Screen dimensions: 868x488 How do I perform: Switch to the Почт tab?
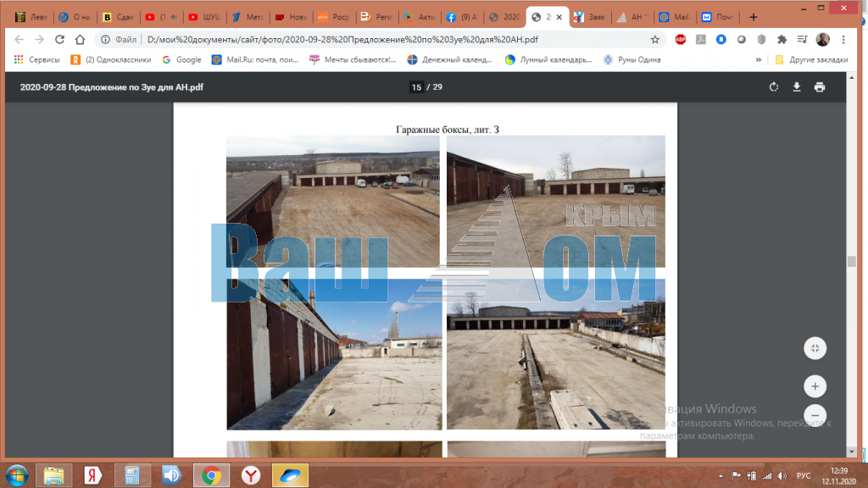pos(719,17)
